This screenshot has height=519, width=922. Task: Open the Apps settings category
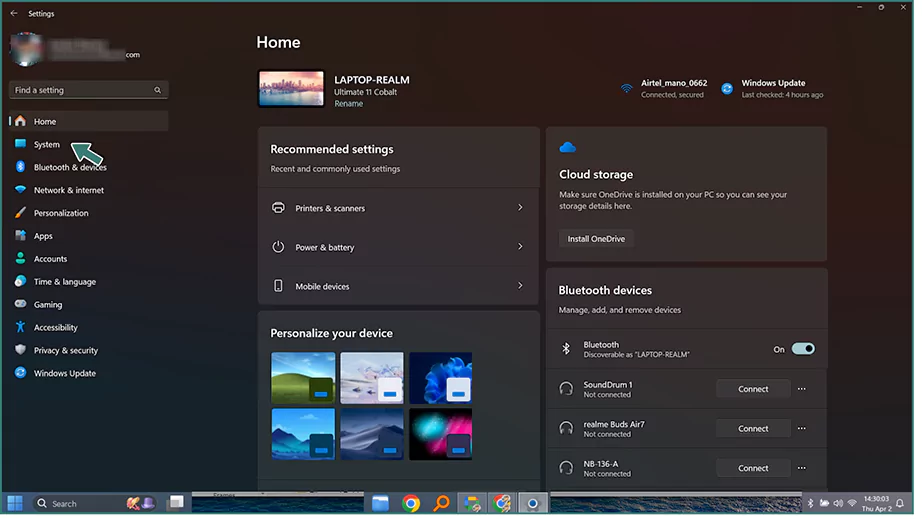[x=44, y=237]
